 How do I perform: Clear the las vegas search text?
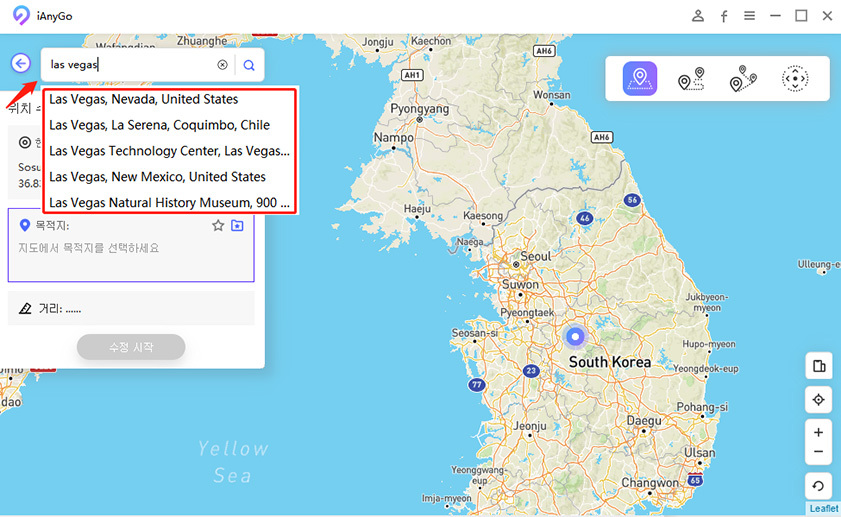tap(222, 65)
